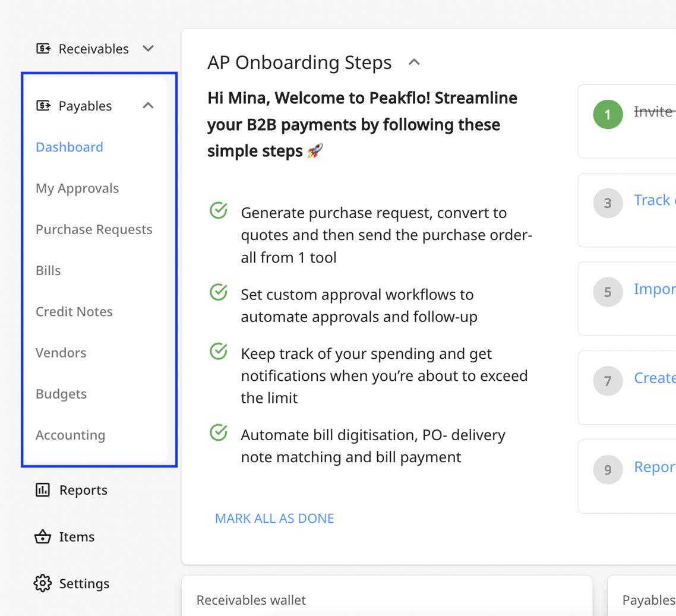Click checkmark icon beside Keep track of spending
The width and height of the screenshot is (676, 616).
(219, 351)
